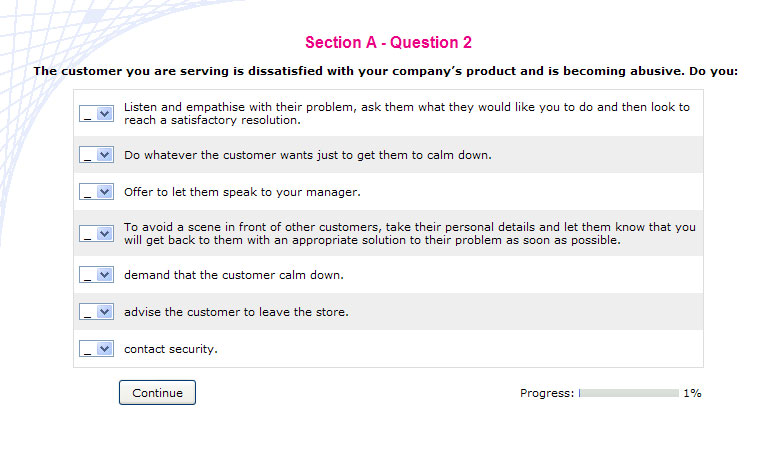The image size is (777, 449).
Task: Click the 'Section A - Question 2' heading
Action: (x=388, y=43)
